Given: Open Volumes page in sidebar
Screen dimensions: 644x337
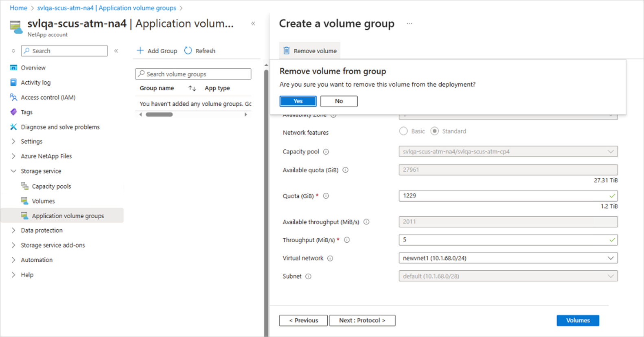Looking at the screenshot, I should 44,201.
